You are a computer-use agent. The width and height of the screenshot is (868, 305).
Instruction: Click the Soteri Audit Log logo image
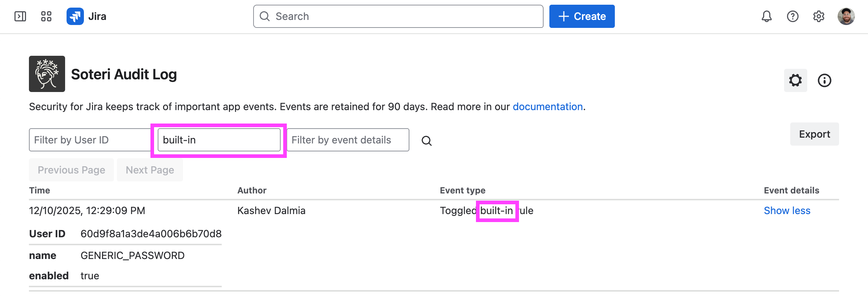click(x=47, y=74)
